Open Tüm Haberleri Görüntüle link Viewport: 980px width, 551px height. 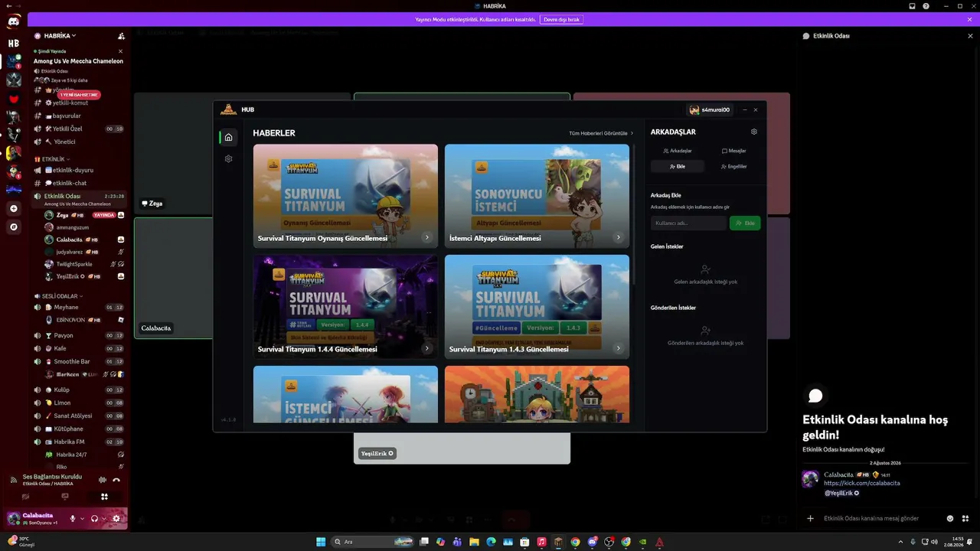click(601, 133)
